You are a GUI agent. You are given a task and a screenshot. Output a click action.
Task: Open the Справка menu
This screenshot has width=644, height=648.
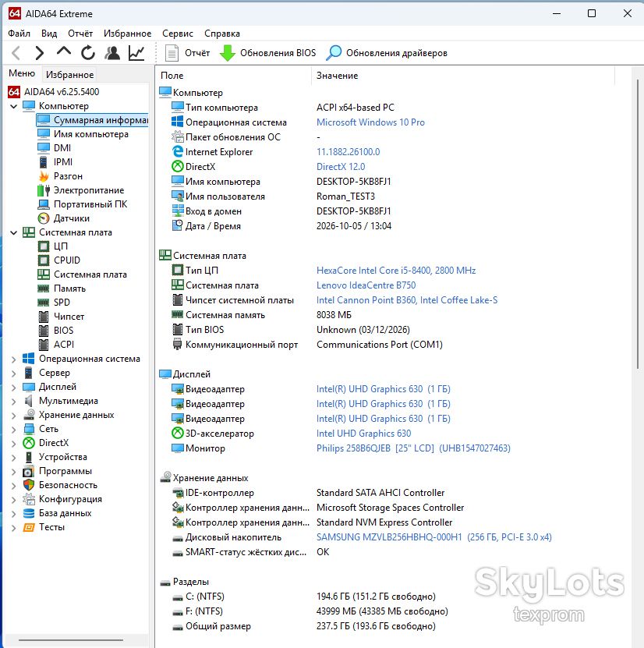point(222,34)
